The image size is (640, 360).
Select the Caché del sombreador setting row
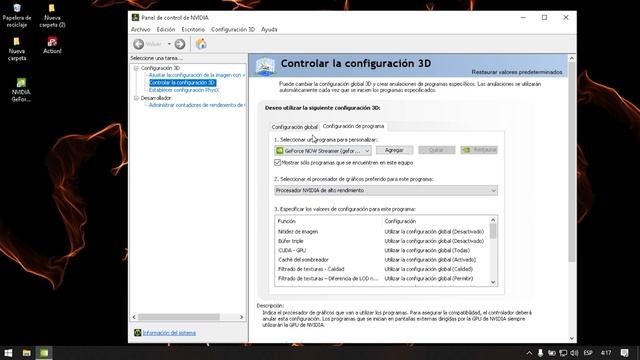point(381,260)
